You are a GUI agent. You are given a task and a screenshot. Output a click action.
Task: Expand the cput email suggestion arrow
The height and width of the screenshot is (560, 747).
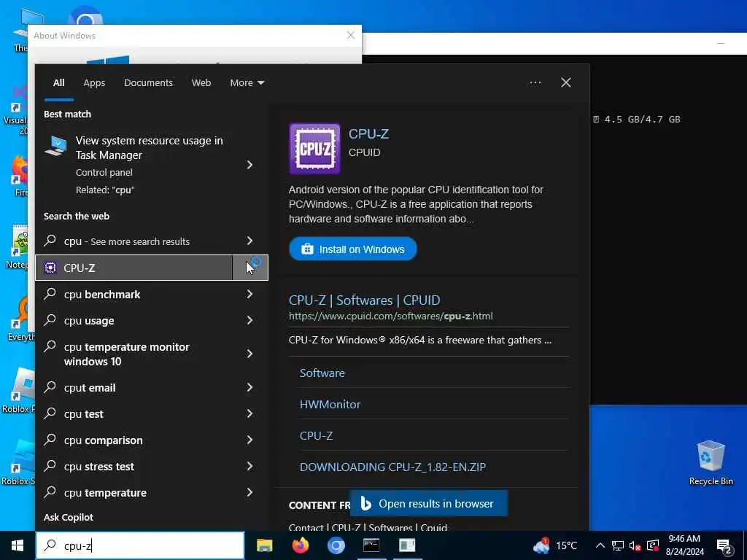pos(249,388)
